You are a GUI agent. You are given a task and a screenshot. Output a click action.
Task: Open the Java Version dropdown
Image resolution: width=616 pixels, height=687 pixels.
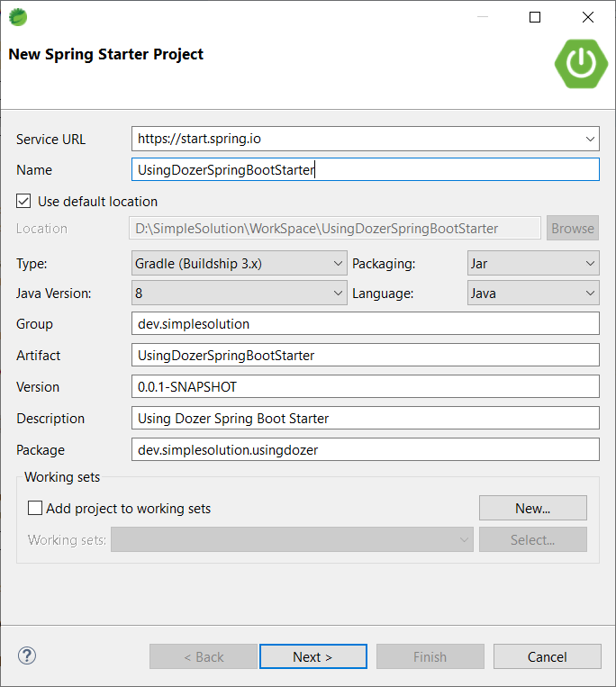(240, 294)
